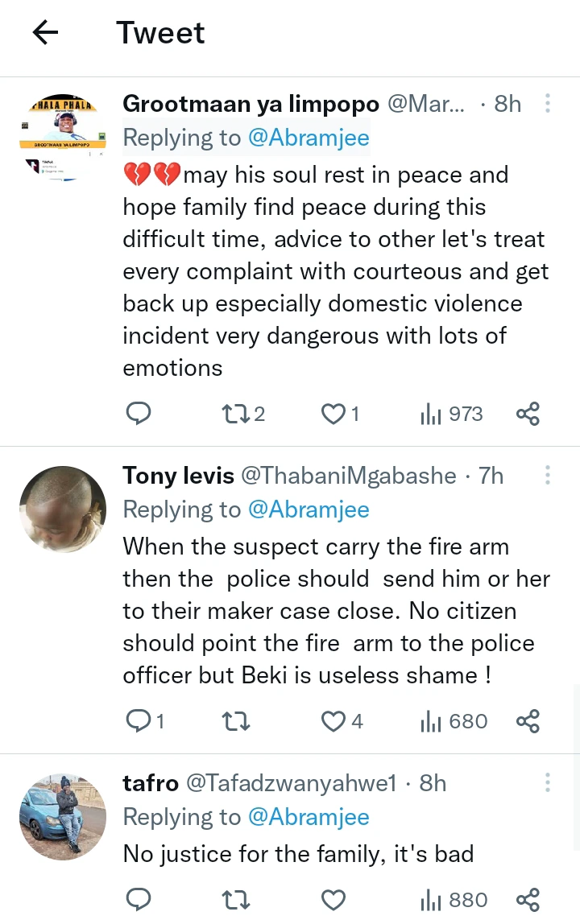Image resolution: width=580 pixels, height=924 pixels.
Task: Open Tony levis's profile picture
Action: pos(63,509)
